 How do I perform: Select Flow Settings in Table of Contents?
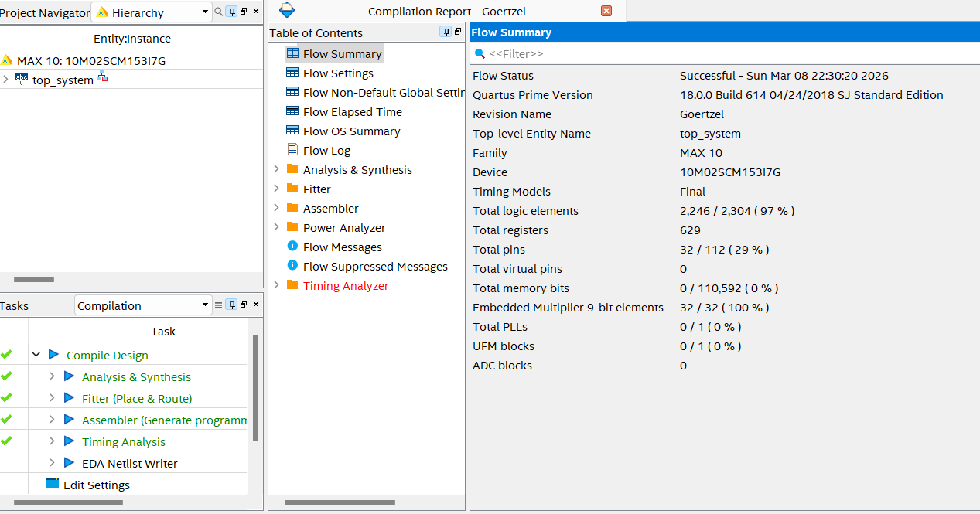[x=338, y=73]
